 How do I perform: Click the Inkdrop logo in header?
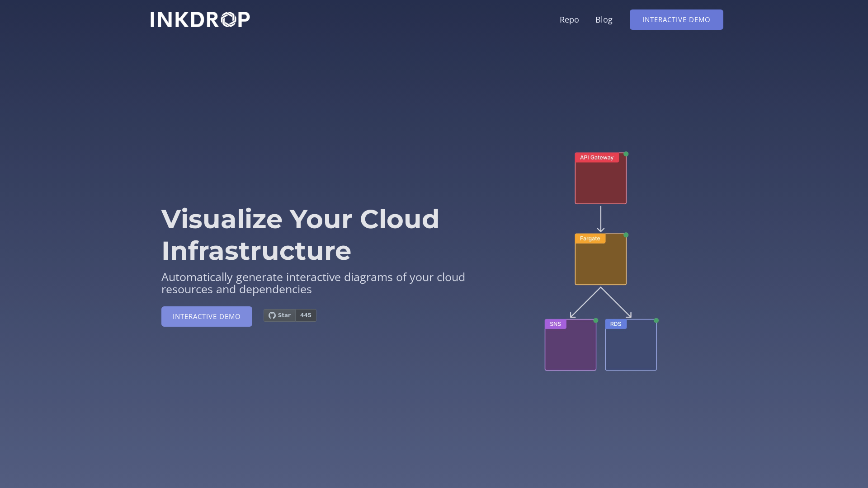click(x=200, y=19)
